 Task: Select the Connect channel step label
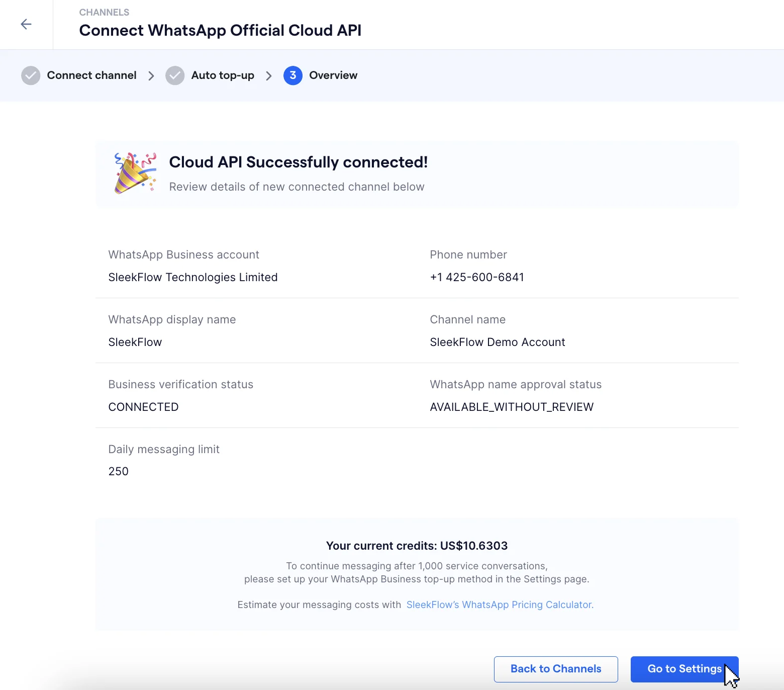pyautogui.click(x=91, y=75)
